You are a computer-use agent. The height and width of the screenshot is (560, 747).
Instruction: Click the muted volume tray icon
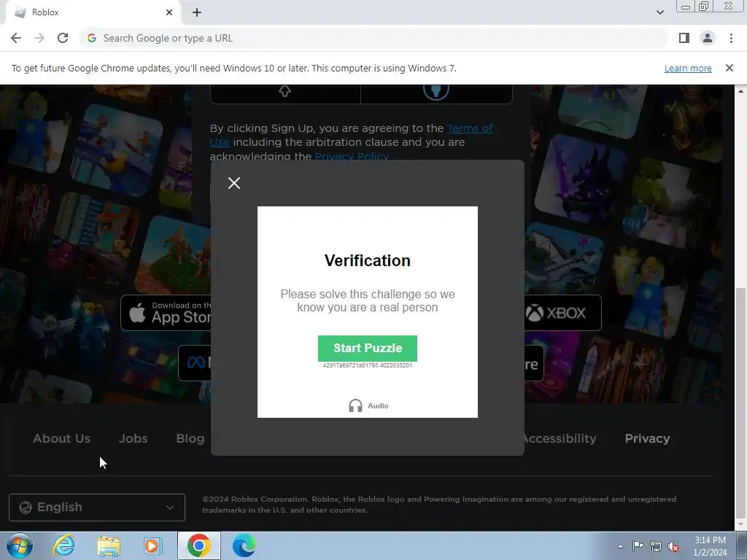pos(673,546)
